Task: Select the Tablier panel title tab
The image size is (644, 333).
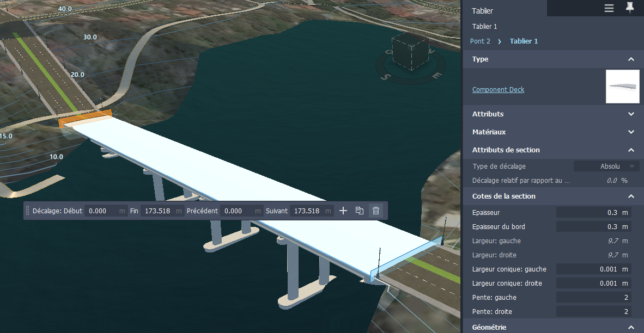Action: point(505,8)
